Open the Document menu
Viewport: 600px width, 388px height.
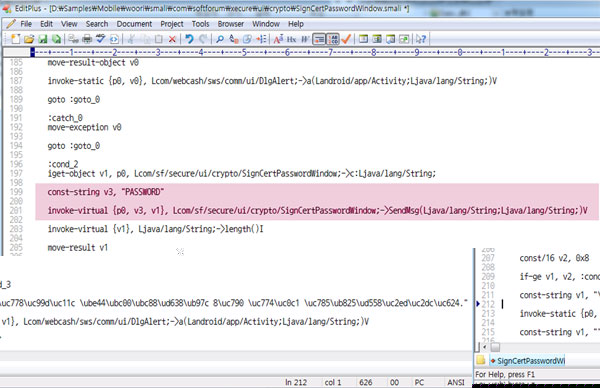click(x=134, y=24)
